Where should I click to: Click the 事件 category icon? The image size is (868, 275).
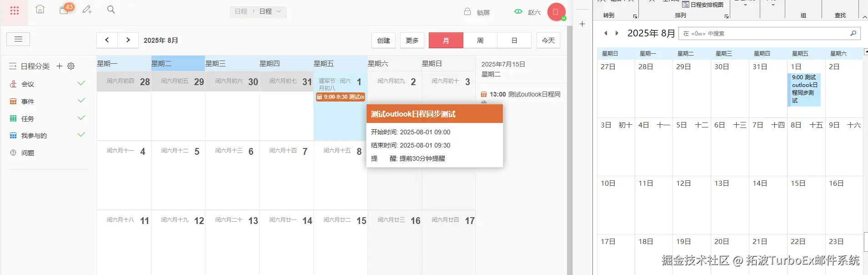[x=13, y=102]
